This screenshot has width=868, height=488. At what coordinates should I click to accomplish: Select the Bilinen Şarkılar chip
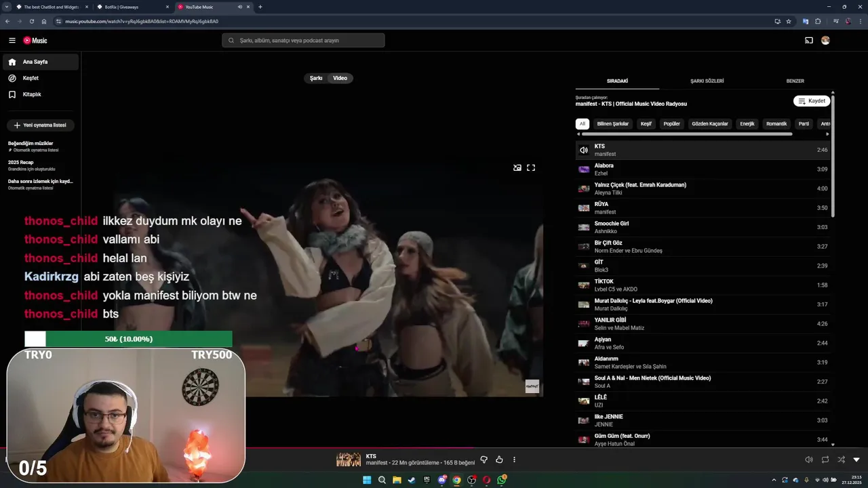tap(613, 124)
